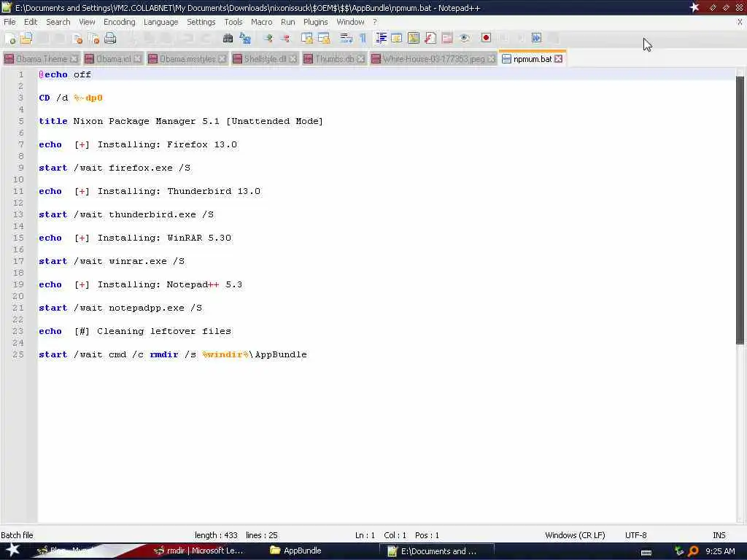Open the File menu

pyautogui.click(x=9, y=22)
